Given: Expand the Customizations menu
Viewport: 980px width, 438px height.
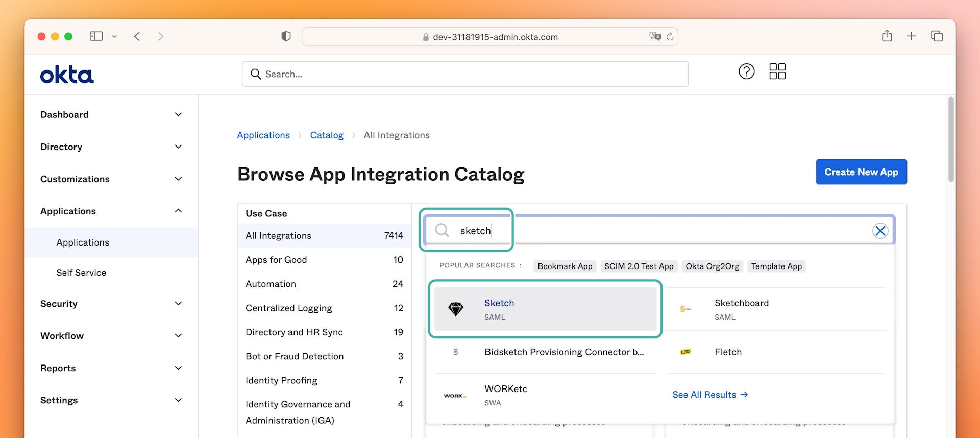Looking at the screenshot, I should pyautogui.click(x=111, y=179).
